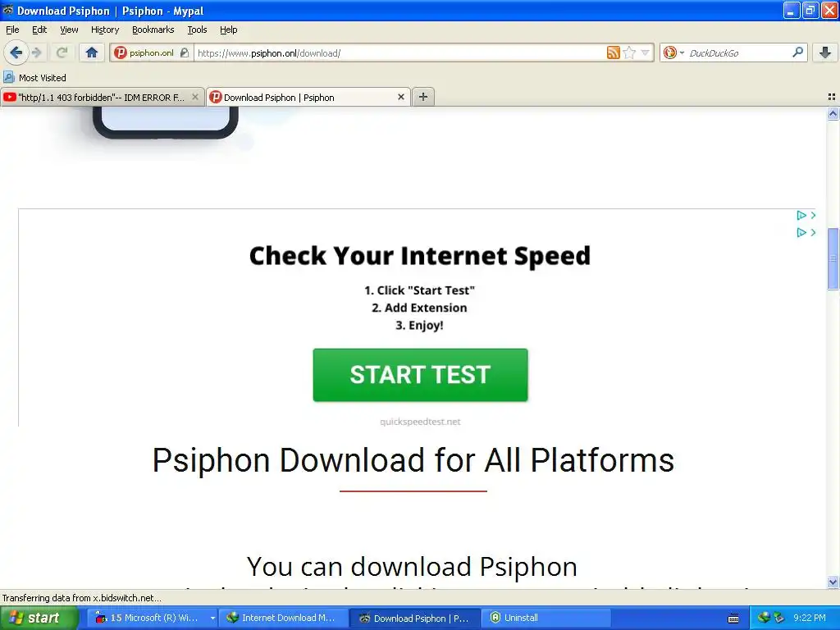Image resolution: width=840 pixels, height=630 pixels.
Task: Click in the URL address field
Action: tap(399, 52)
